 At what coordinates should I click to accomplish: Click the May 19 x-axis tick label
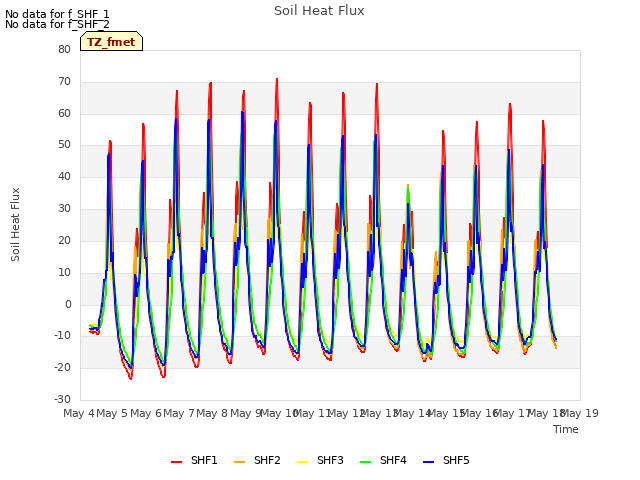click(580, 413)
